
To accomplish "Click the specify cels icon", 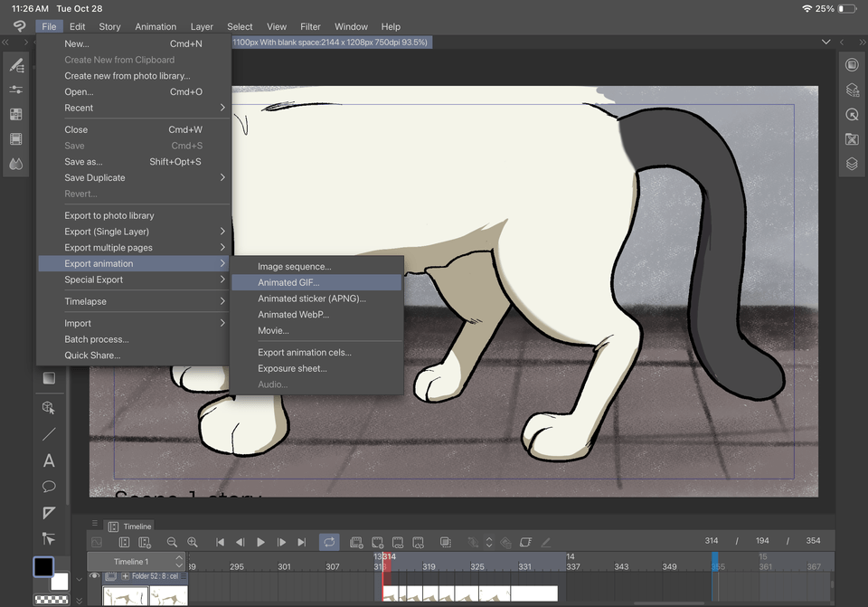I will coord(398,542).
